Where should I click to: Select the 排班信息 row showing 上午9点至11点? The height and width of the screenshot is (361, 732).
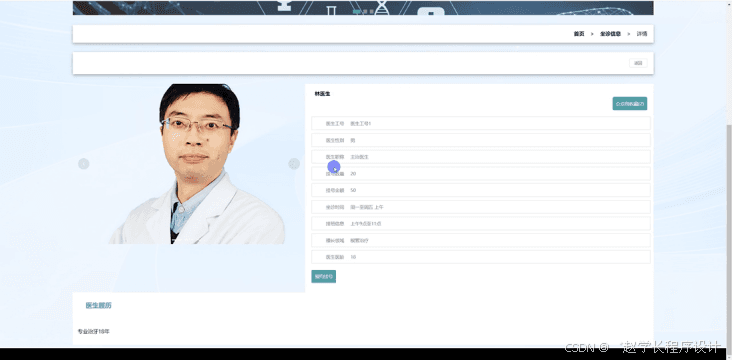(481, 224)
